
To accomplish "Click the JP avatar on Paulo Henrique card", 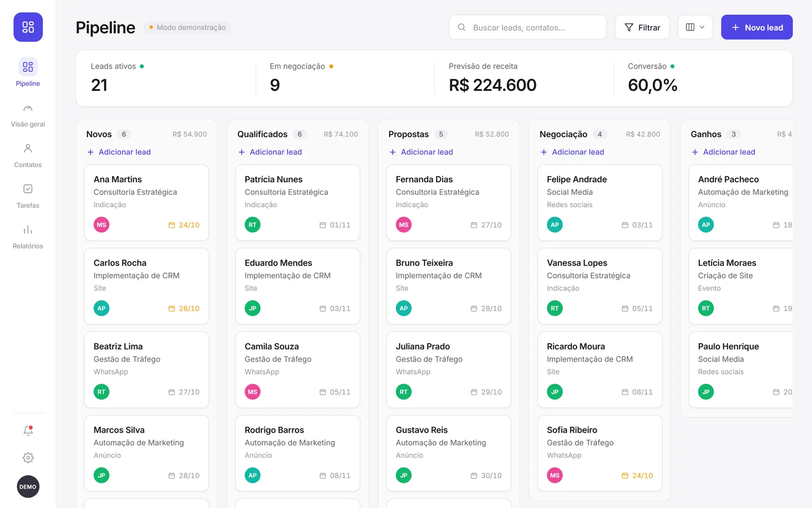I will coord(706,392).
